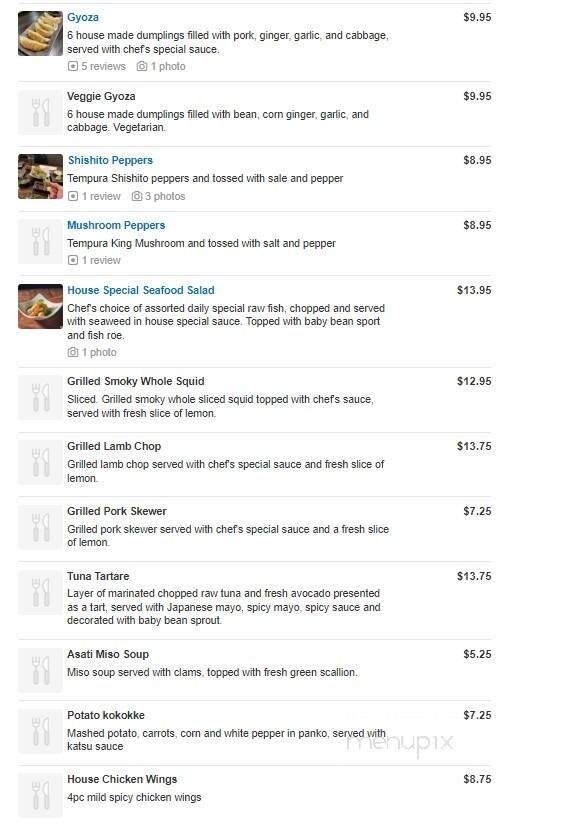
Task: Click the review icon next to Gyoza
Action: [x=72, y=66]
